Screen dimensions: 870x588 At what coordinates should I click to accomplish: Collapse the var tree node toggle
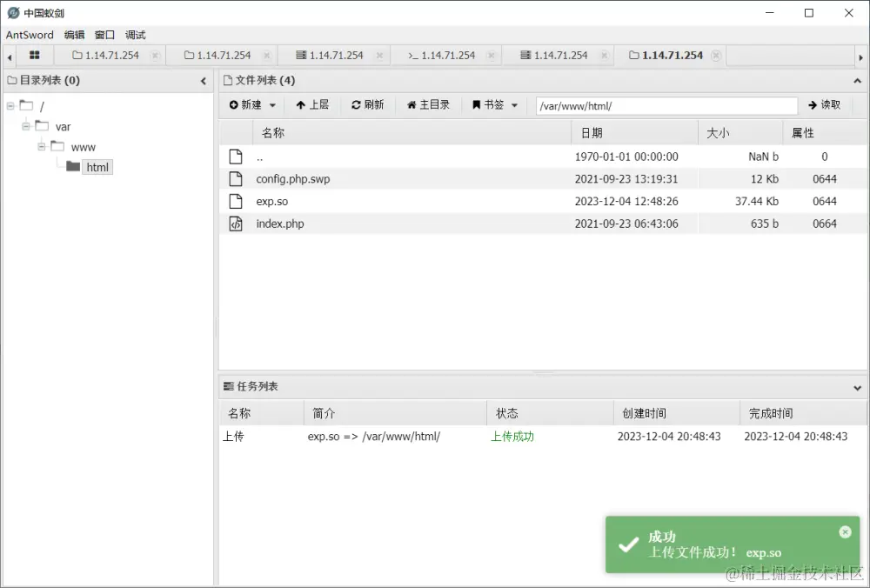click(x=26, y=126)
